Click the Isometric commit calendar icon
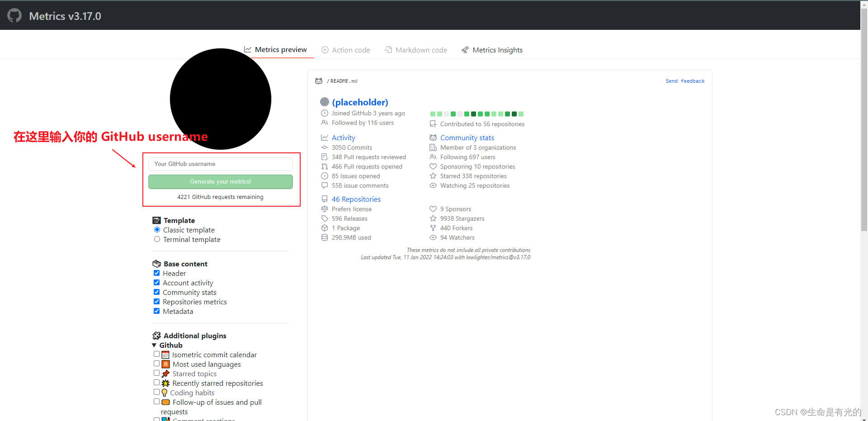The image size is (868, 421). (165, 355)
